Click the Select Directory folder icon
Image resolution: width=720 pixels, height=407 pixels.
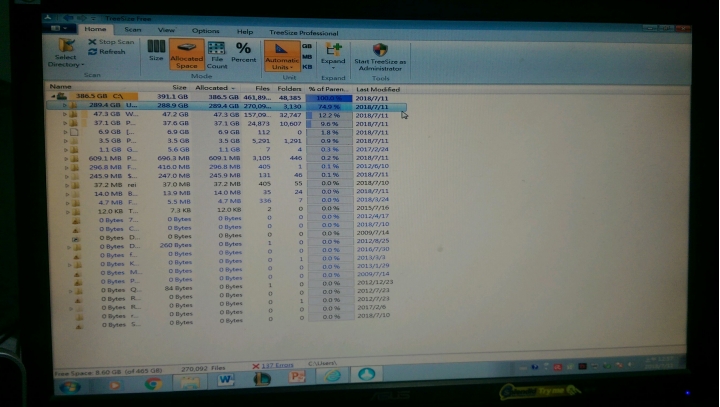tap(66, 45)
